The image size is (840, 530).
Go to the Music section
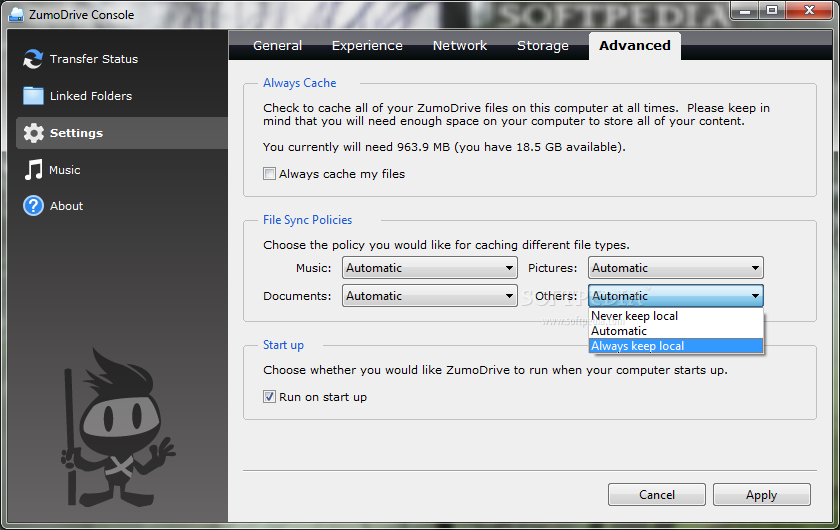64,170
